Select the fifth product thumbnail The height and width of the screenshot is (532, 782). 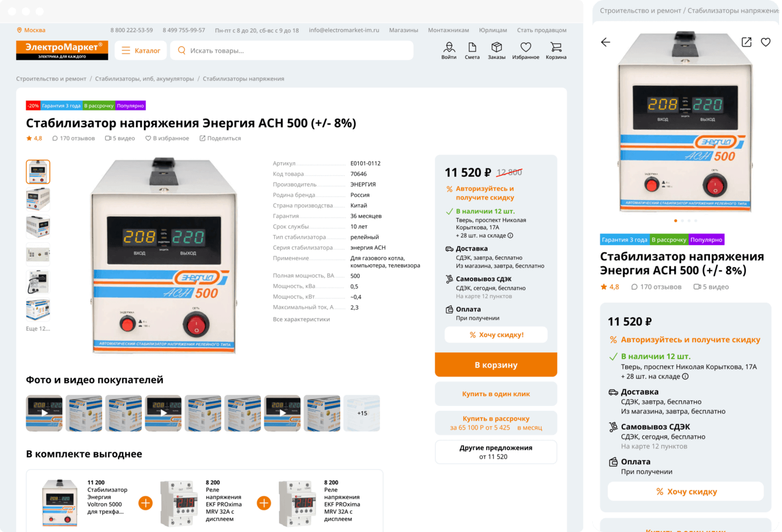[x=38, y=282]
